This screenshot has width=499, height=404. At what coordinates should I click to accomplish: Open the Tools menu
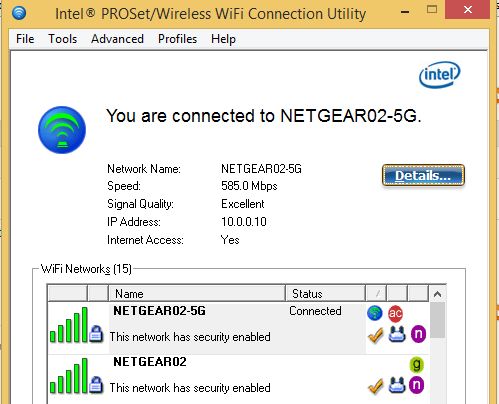[63, 39]
